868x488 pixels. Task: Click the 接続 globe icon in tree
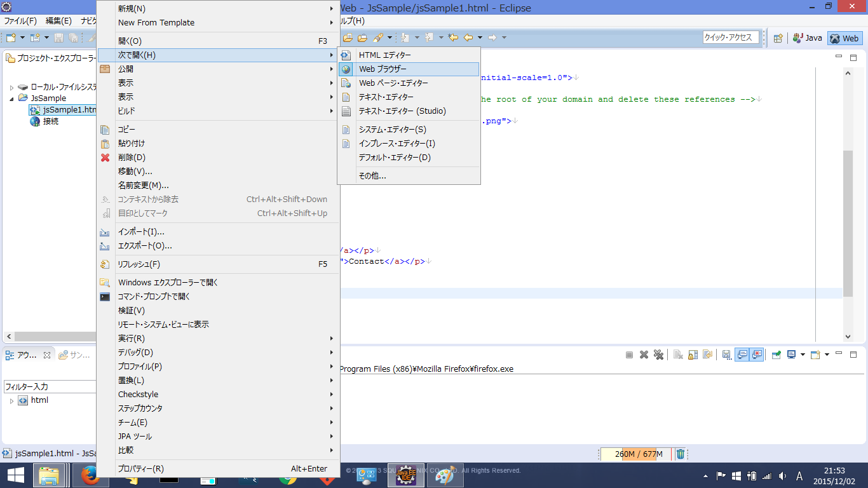36,121
